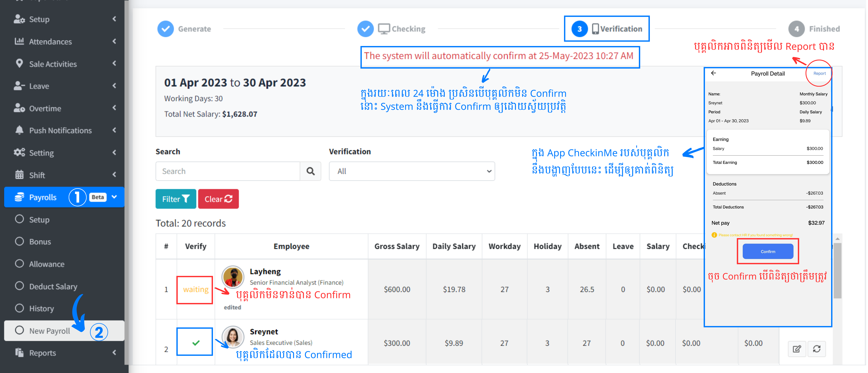Click the Reports document icon
The height and width of the screenshot is (373, 868).
coord(19,352)
